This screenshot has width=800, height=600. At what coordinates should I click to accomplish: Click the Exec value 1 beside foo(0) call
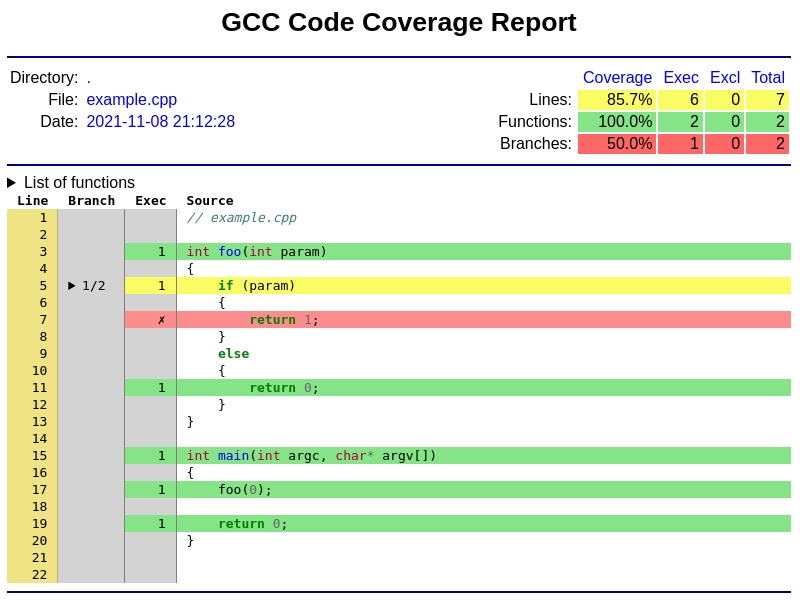pyautogui.click(x=162, y=489)
